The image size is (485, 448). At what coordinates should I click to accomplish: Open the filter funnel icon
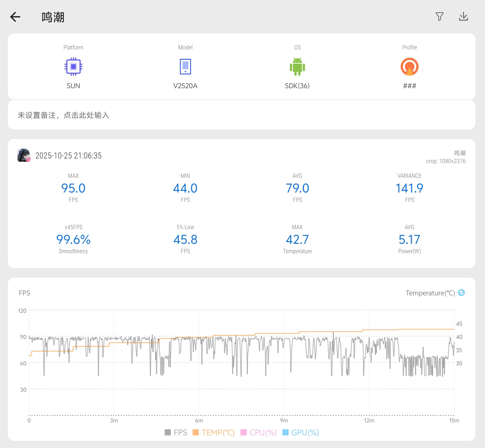[439, 16]
